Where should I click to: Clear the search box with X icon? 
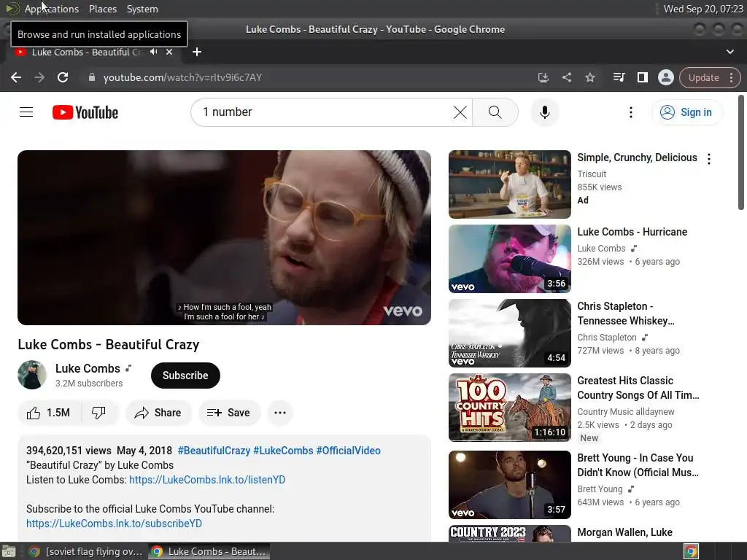click(x=460, y=112)
